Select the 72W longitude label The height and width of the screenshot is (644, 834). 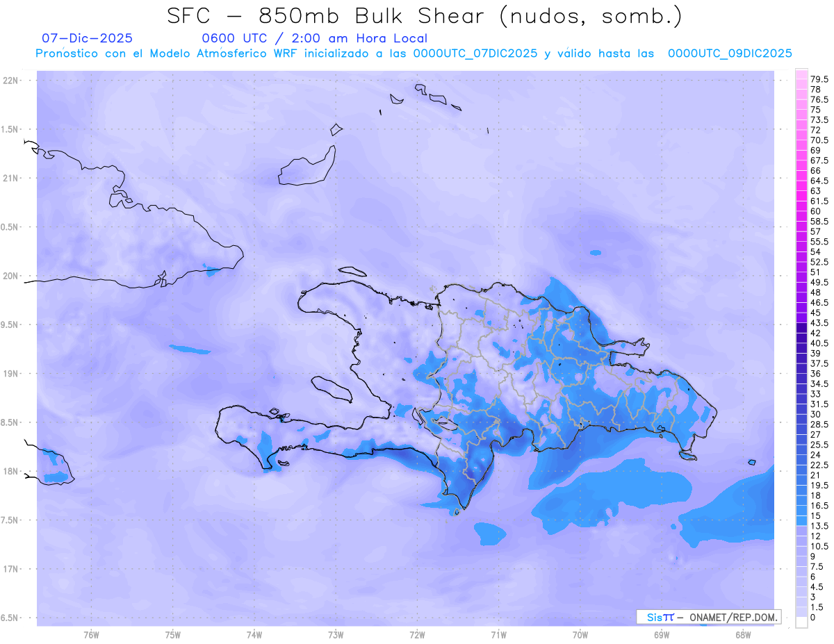418,634
